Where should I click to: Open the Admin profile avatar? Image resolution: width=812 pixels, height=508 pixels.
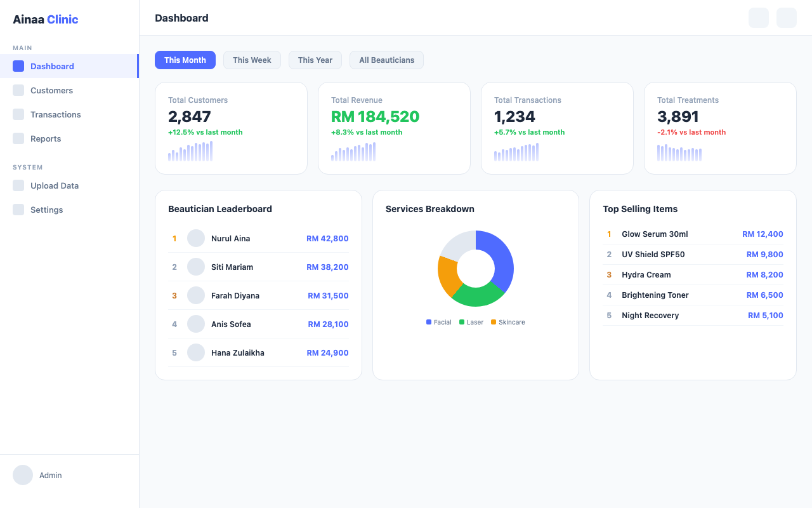[22, 475]
